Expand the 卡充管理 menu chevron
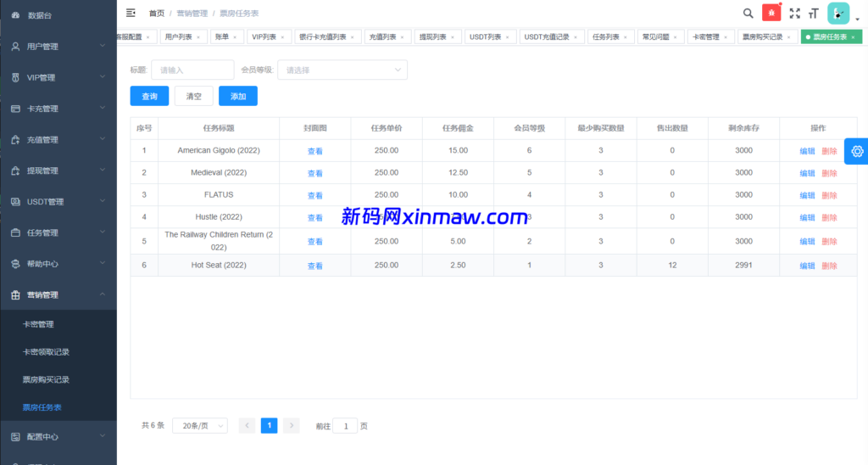Image resolution: width=868 pixels, height=465 pixels. point(103,108)
